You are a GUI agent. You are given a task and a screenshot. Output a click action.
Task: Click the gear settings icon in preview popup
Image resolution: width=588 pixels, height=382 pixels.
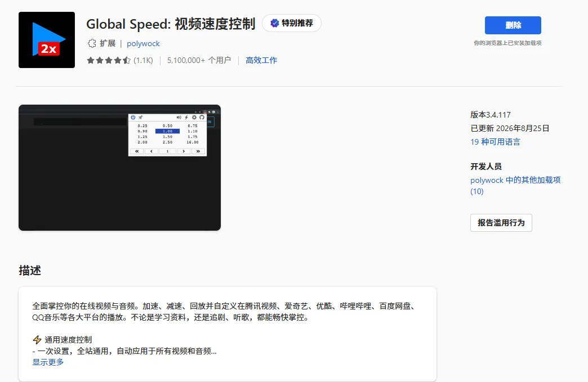click(x=194, y=117)
